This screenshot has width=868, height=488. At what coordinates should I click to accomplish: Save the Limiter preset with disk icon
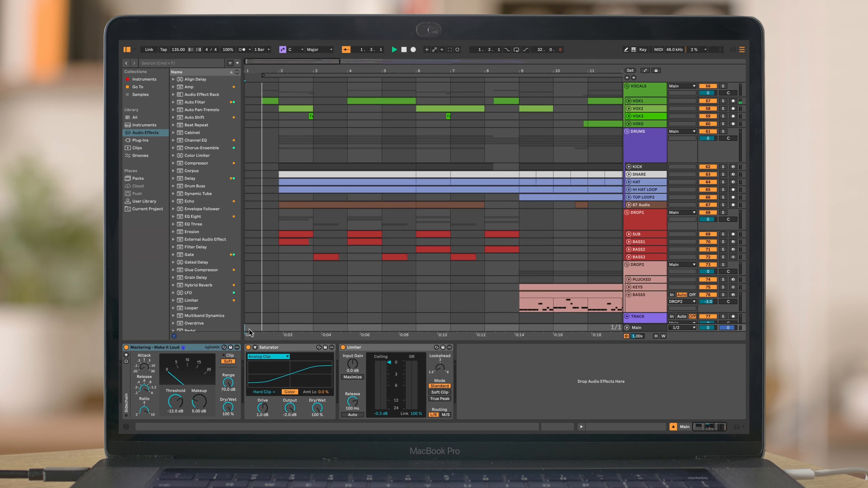pyautogui.click(x=443, y=347)
